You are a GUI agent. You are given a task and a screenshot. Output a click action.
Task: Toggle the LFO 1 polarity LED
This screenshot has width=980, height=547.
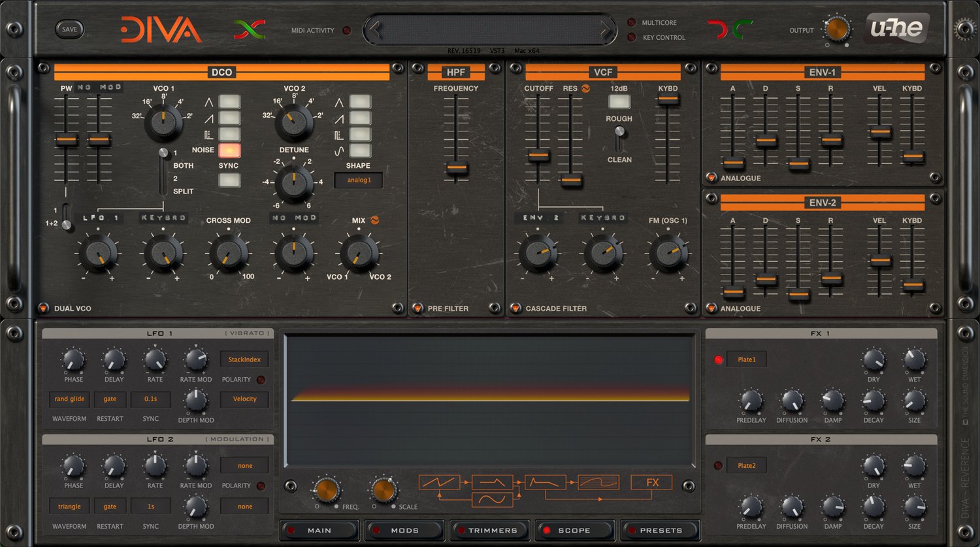coord(261,380)
